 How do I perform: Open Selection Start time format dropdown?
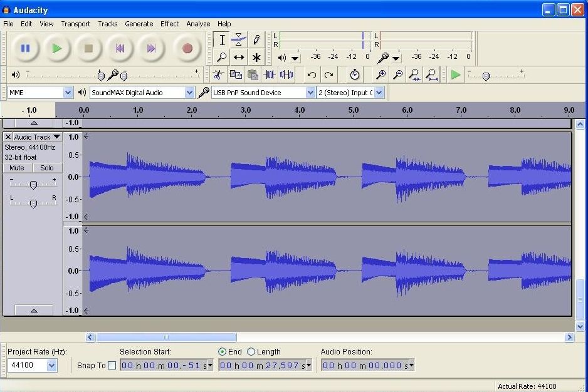(210, 364)
